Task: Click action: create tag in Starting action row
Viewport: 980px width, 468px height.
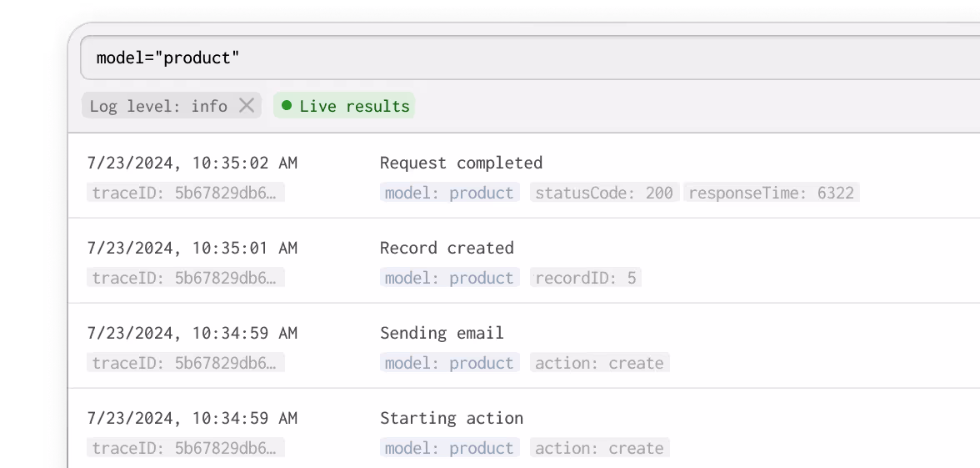Action: pyautogui.click(x=600, y=447)
